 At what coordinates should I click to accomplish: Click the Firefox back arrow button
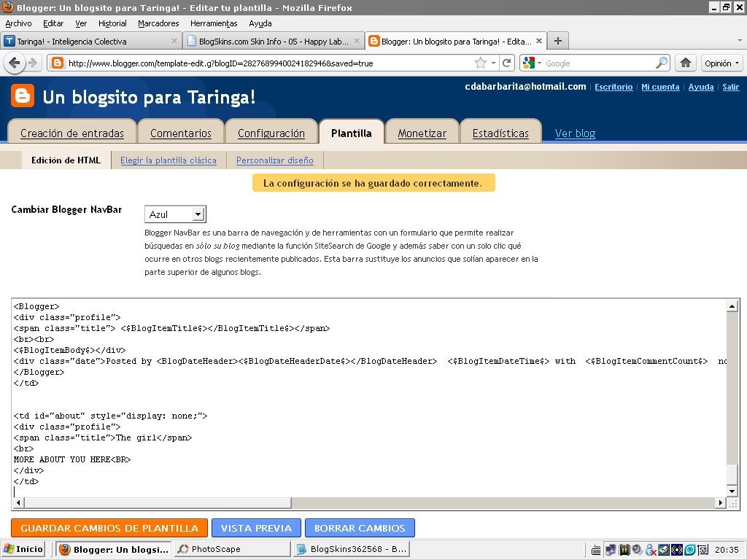(15, 63)
